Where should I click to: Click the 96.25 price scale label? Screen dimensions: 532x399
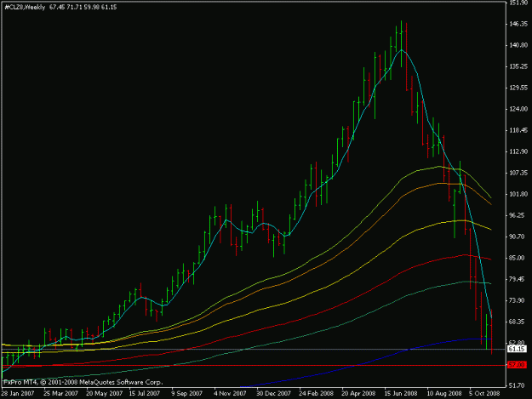click(x=517, y=215)
